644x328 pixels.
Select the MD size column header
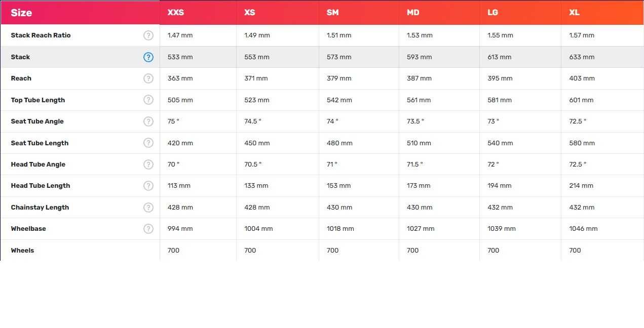click(413, 13)
